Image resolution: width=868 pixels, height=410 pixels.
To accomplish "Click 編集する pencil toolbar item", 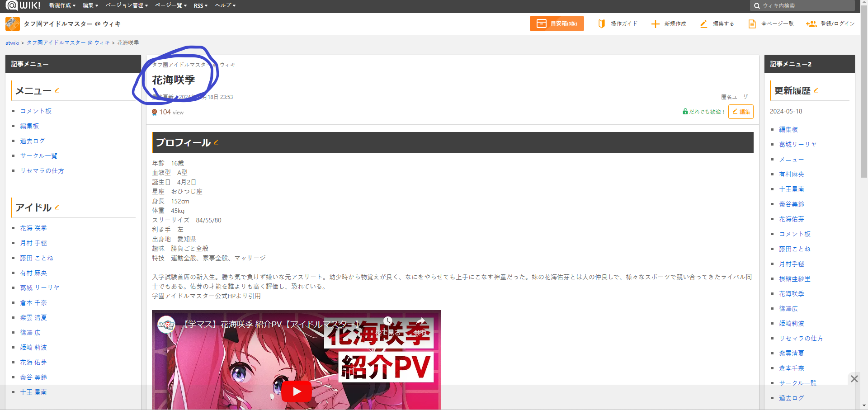I will (717, 24).
